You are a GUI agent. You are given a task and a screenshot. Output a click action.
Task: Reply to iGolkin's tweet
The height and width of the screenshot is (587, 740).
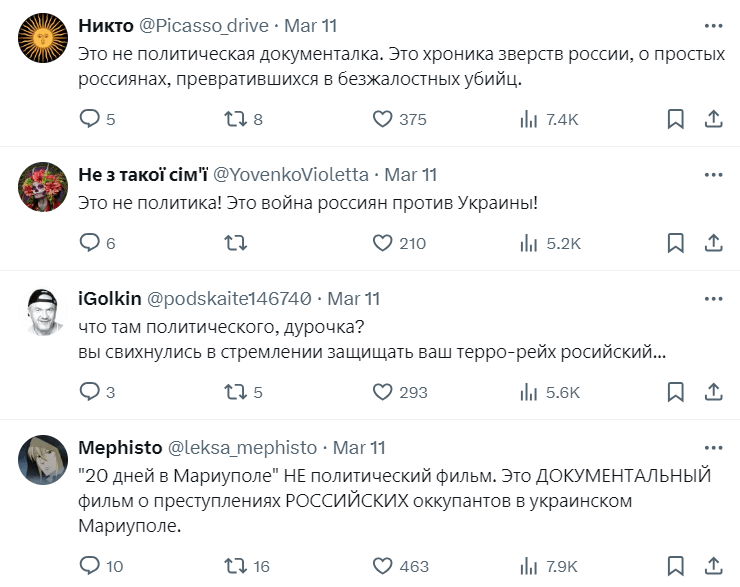click(90, 392)
